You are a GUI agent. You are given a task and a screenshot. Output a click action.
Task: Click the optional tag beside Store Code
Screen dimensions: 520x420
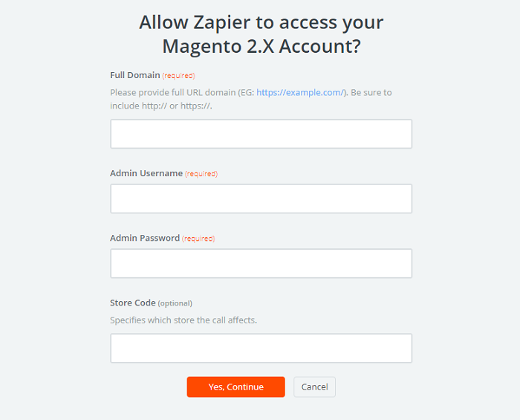[175, 303]
